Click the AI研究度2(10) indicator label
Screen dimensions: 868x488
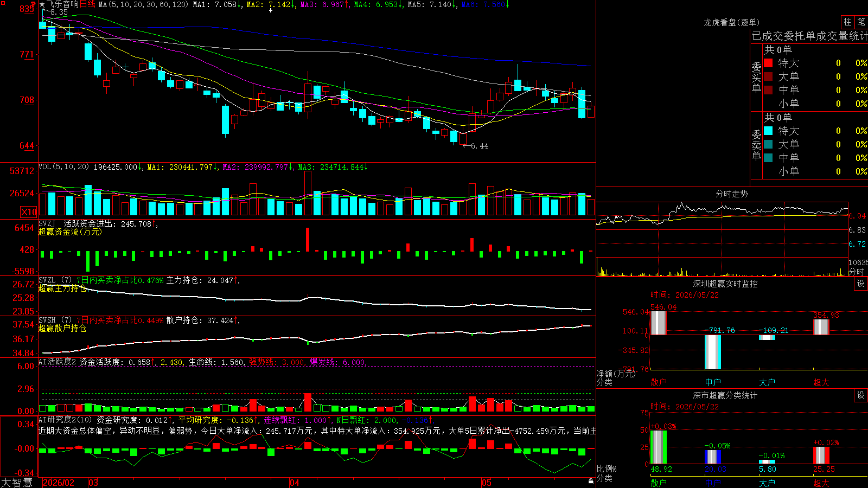click(x=65, y=420)
